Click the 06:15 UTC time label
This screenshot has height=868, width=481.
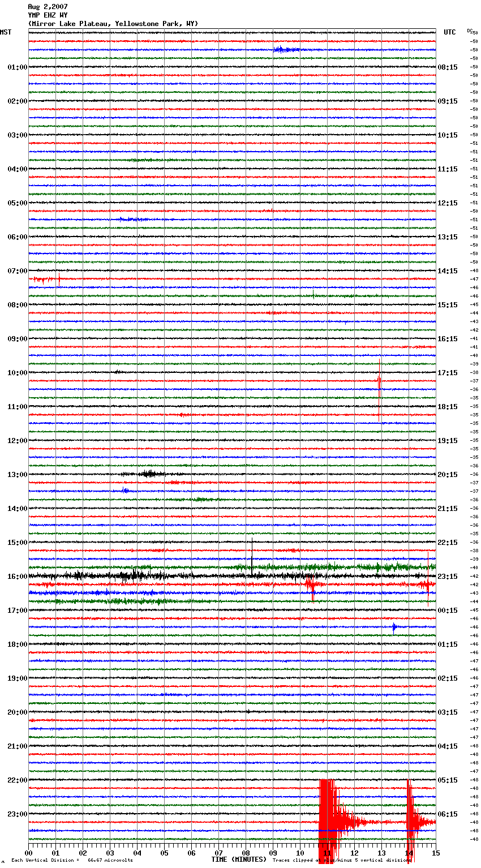click(x=448, y=814)
